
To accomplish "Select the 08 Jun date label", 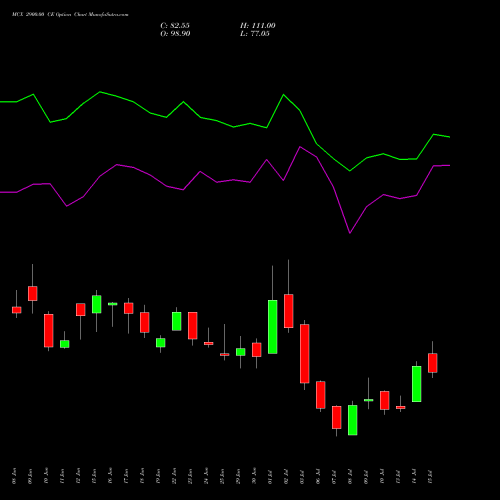I will pos(14,476).
